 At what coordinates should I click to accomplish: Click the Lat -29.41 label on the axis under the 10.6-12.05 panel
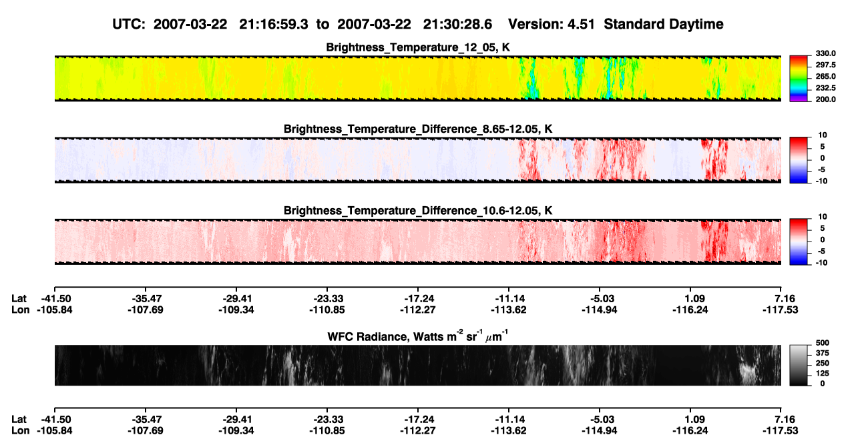coord(236,298)
